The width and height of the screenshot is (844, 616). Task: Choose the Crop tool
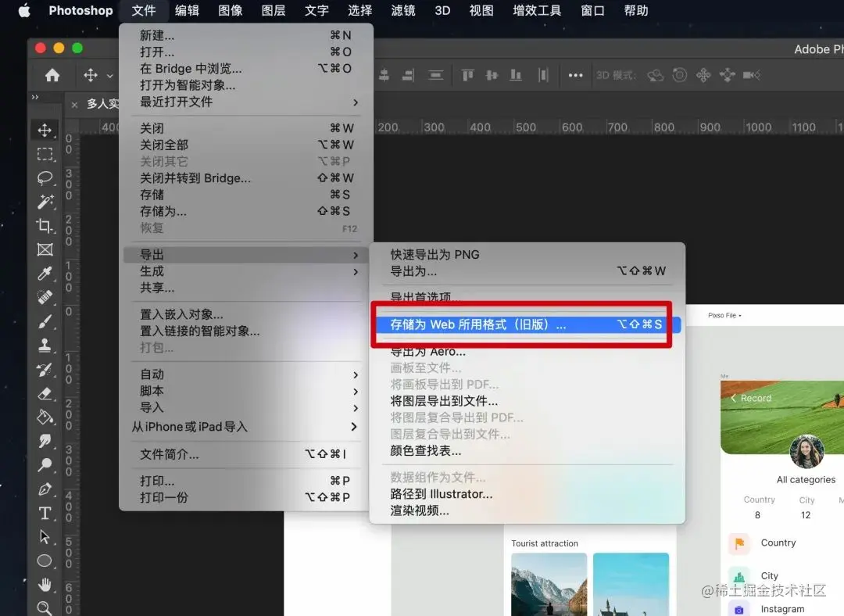pos(45,225)
